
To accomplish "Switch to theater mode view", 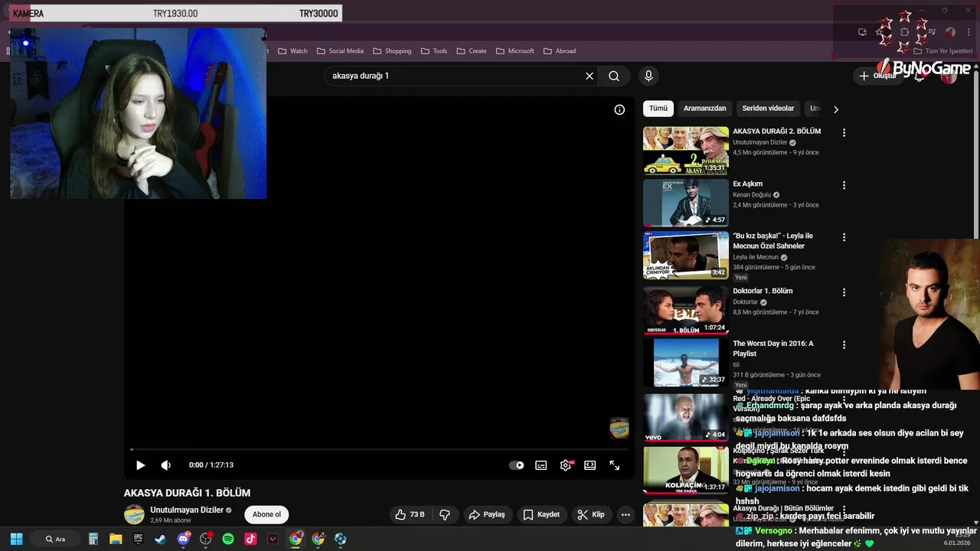I will [x=590, y=465].
